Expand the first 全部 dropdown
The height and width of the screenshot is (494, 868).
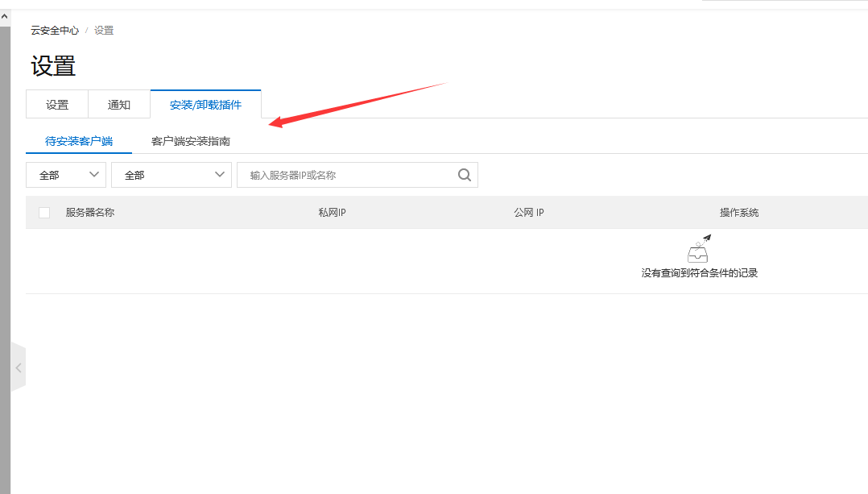click(x=66, y=175)
